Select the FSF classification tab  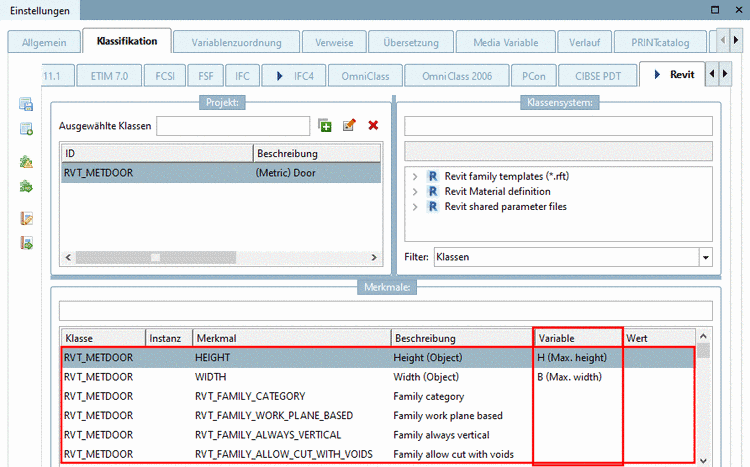tap(206, 76)
